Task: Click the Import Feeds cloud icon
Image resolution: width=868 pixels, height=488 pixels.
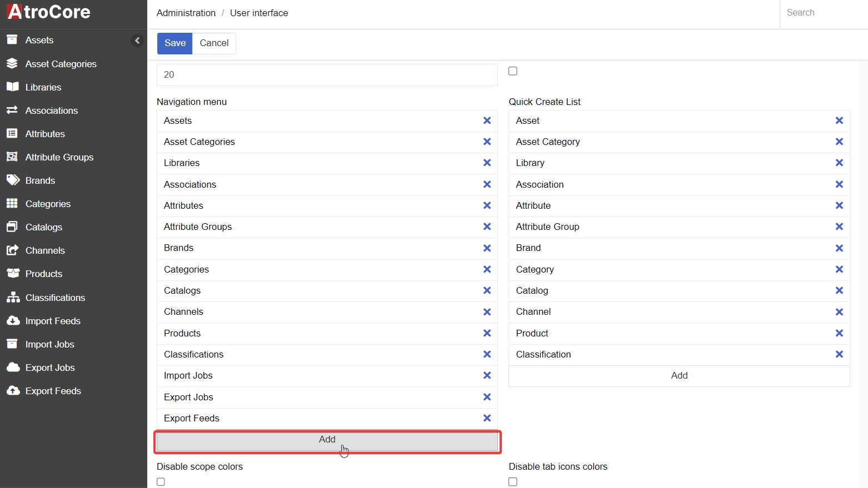Action: [13, 321]
